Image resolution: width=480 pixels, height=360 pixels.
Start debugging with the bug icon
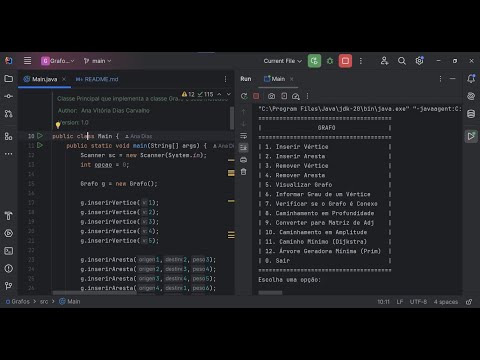[x=330, y=61]
